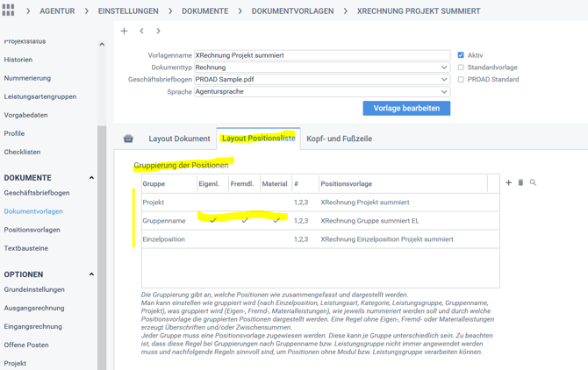Enable the Standardvorlage checkbox
The width and height of the screenshot is (588, 370).
(x=461, y=68)
